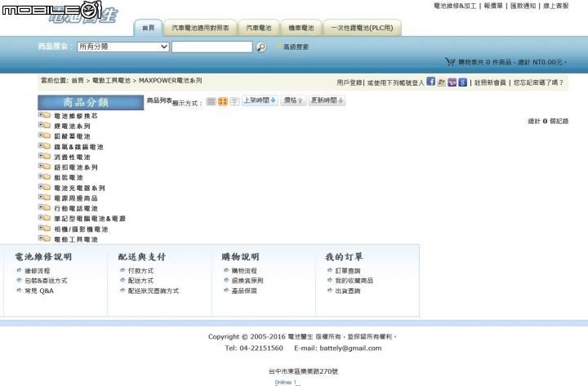Sign in with the Google icon
The height and width of the screenshot is (386, 588).
point(463,82)
